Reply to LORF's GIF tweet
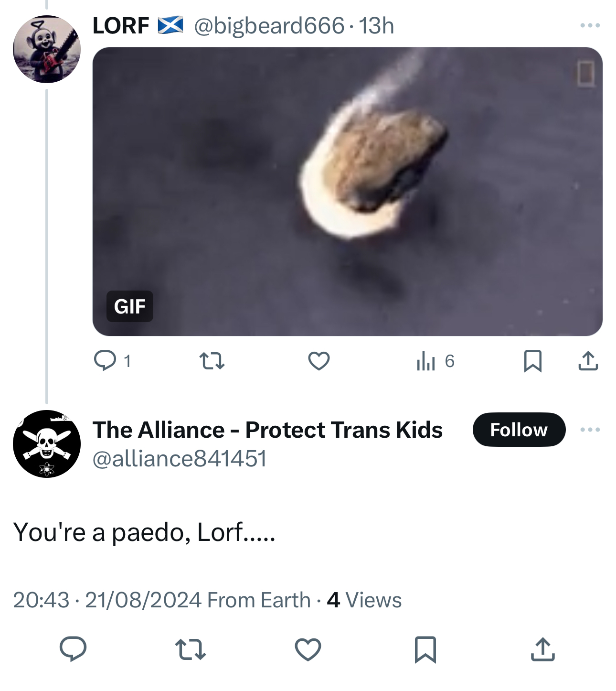The image size is (616, 691). click(x=105, y=361)
